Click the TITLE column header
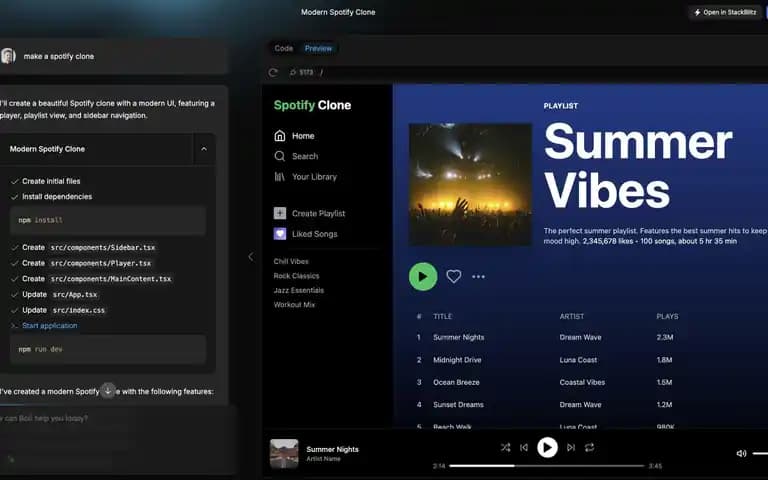Image resolution: width=768 pixels, height=480 pixels. point(442,316)
